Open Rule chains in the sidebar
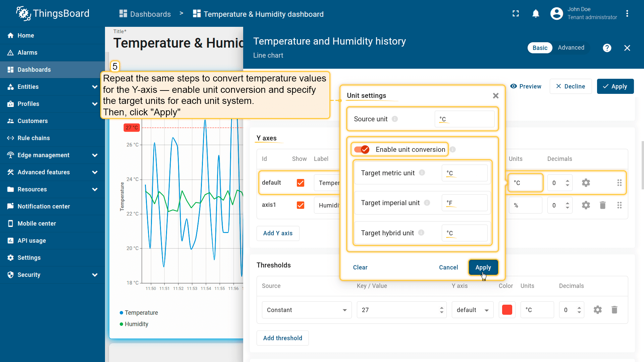The width and height of the screenshot is (644, 362). click(x=34, y=138)
